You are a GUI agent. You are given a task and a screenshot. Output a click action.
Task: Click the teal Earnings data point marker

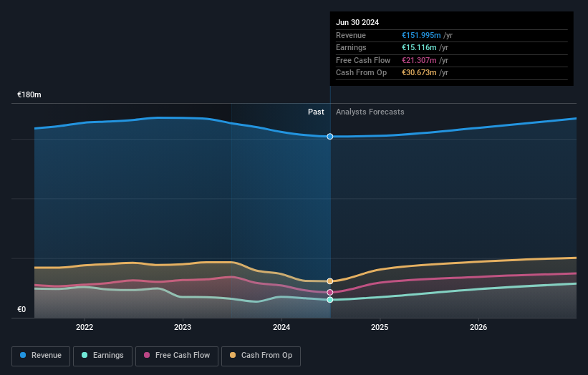pos(330,300)
